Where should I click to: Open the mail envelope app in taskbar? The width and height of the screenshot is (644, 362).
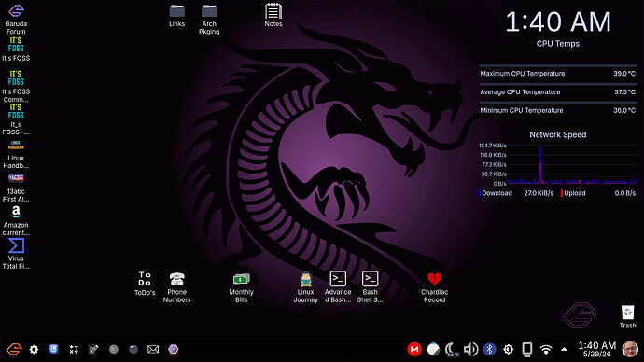click(153, 349)
